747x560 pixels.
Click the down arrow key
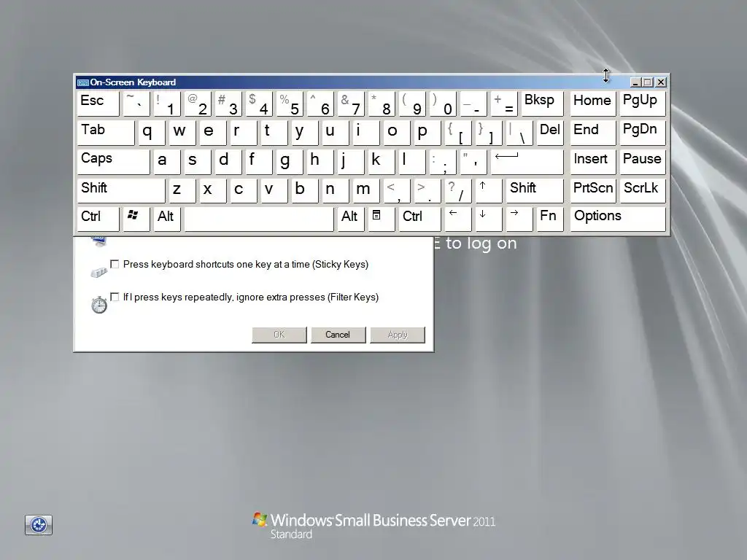[x=488, y=219]
